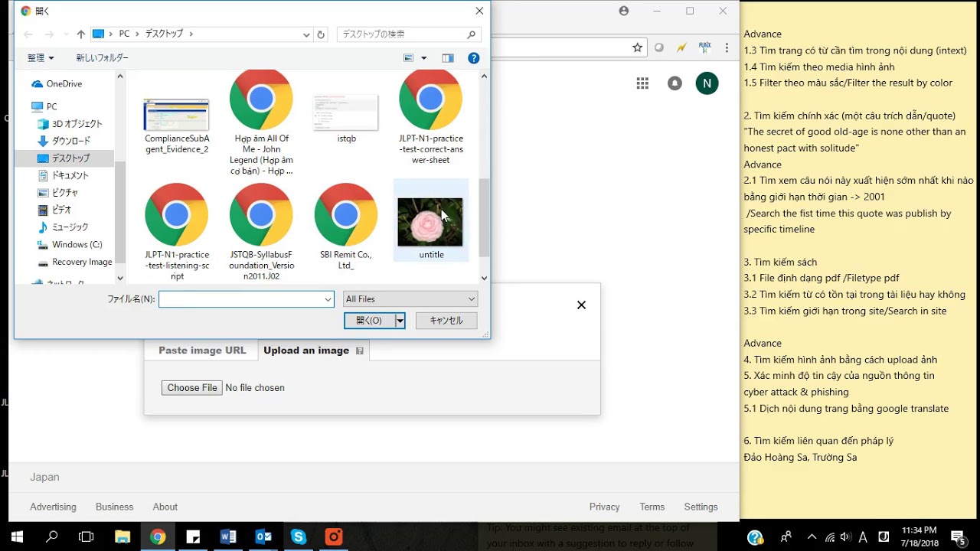
Task: Open Business footer link
Action: (x=114, y=507)
